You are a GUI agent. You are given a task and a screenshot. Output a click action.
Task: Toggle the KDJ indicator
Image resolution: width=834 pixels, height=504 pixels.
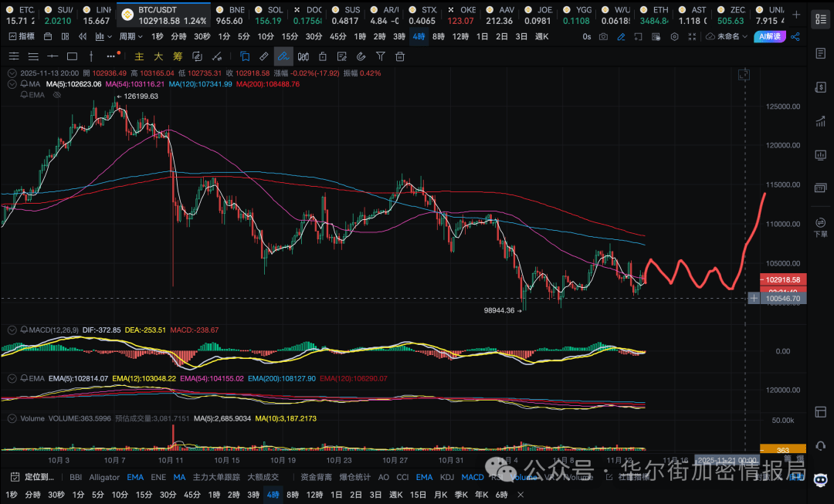[447, 478]
